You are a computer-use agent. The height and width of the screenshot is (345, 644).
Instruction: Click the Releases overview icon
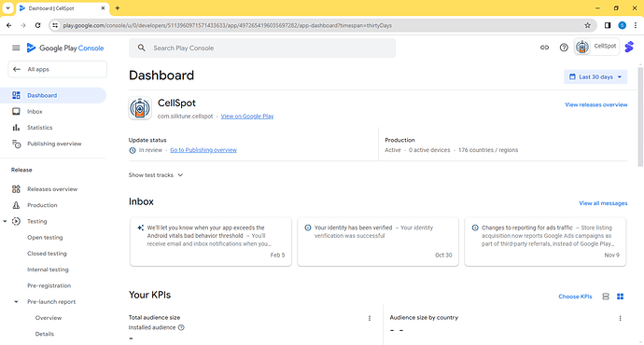(16, 189)
